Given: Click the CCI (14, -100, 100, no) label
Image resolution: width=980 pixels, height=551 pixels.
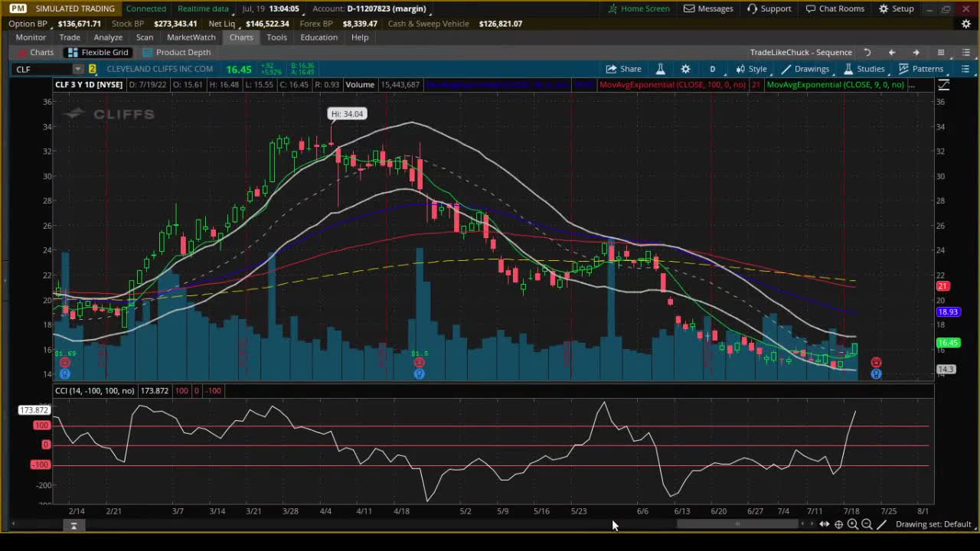Looking at the screenshot, I should pyautogui.click(x=95, y=391).
